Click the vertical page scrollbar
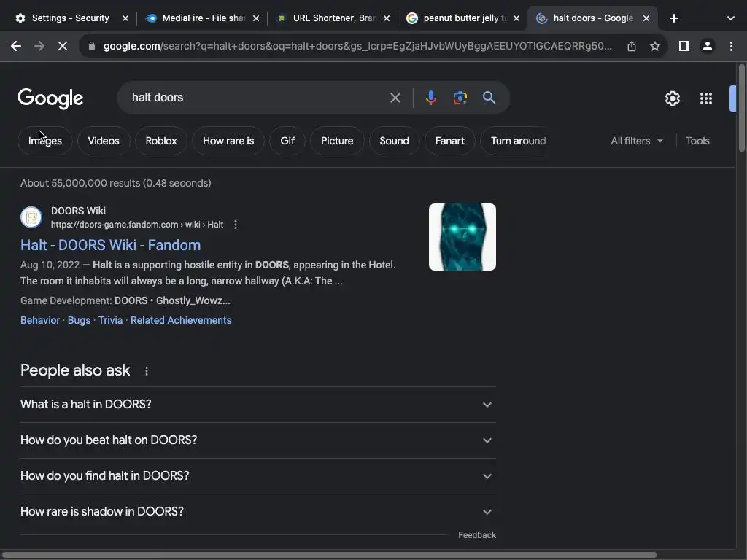This screenshot has width=747, height=560. 742,108
